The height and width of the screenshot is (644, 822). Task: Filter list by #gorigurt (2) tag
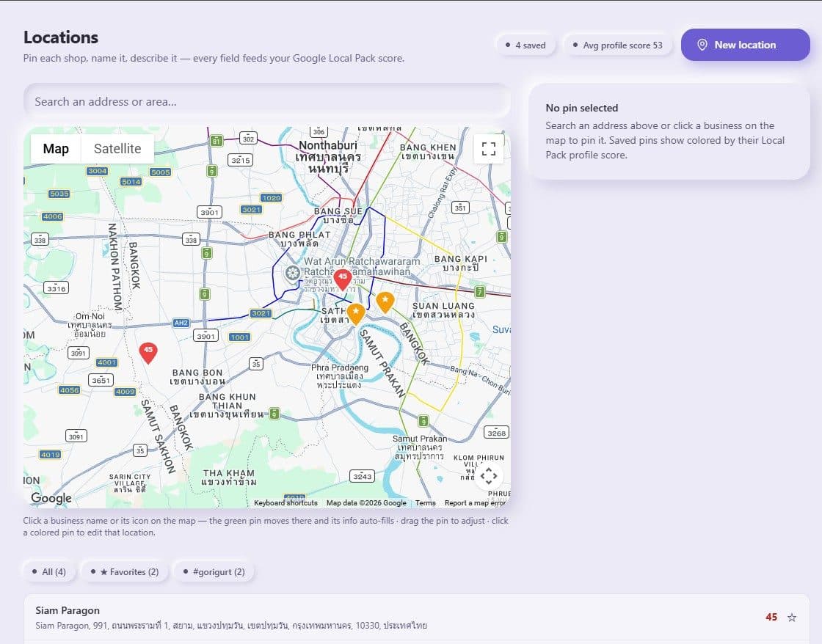214,571
